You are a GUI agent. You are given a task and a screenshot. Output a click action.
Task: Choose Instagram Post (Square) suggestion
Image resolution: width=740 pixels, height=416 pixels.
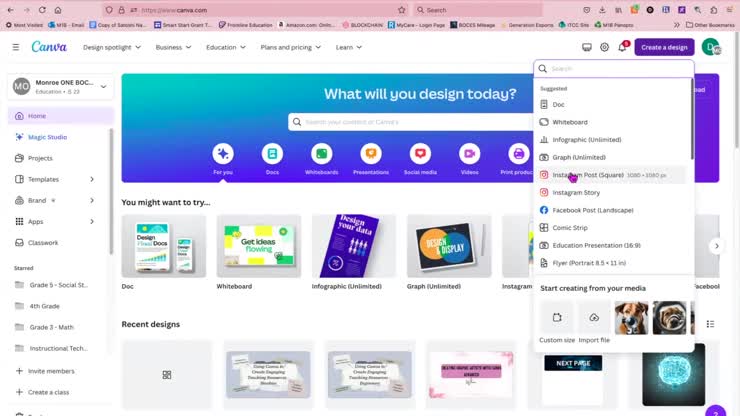612,175
